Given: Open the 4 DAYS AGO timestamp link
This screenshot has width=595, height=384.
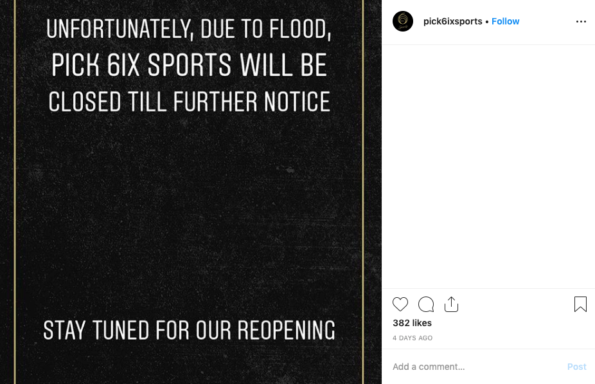Looking at the screenshot, I should [412, 338].
